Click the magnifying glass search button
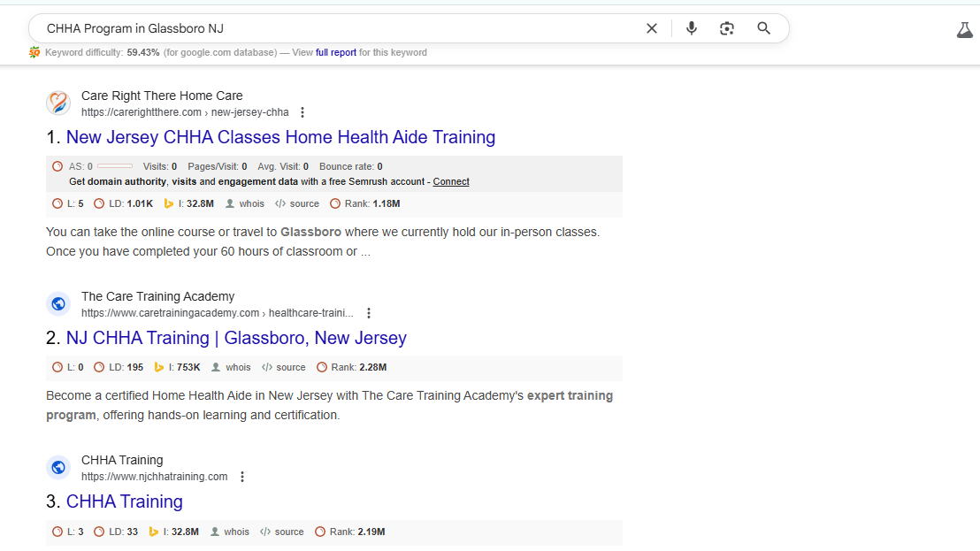Viewport: 980px width, 551px height. (764, 28)
